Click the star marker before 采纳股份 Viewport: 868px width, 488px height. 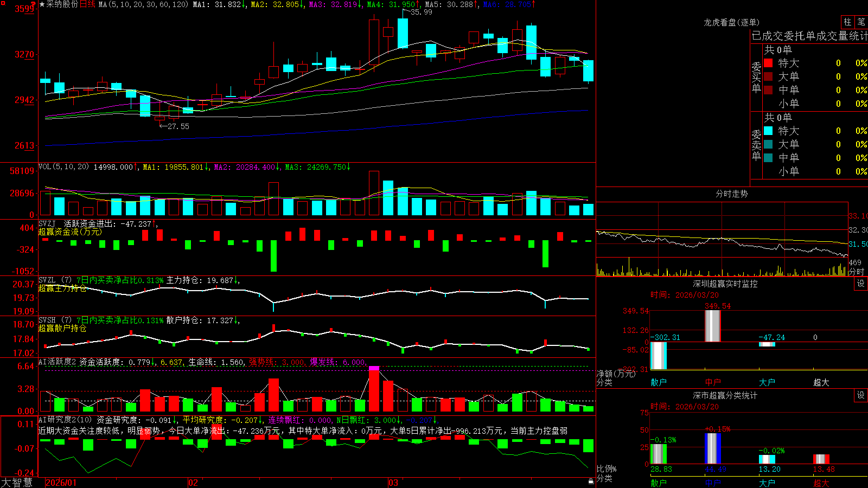click(x=42, y=4)
